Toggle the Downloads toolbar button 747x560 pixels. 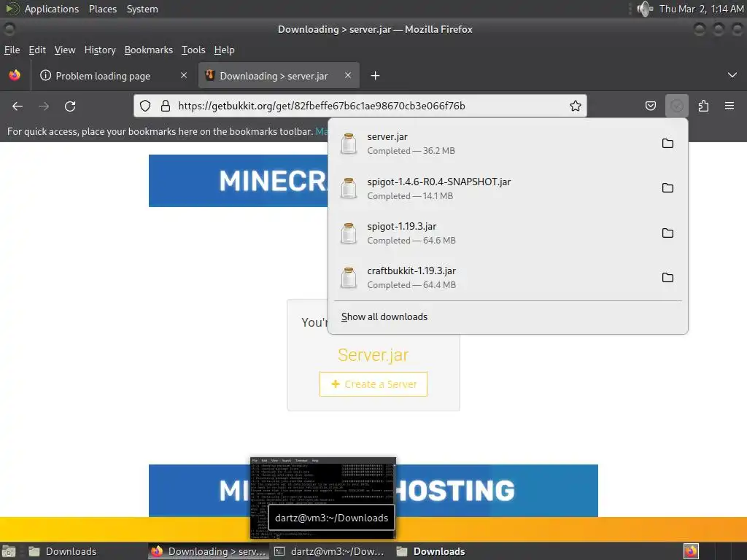pos(676,106)
